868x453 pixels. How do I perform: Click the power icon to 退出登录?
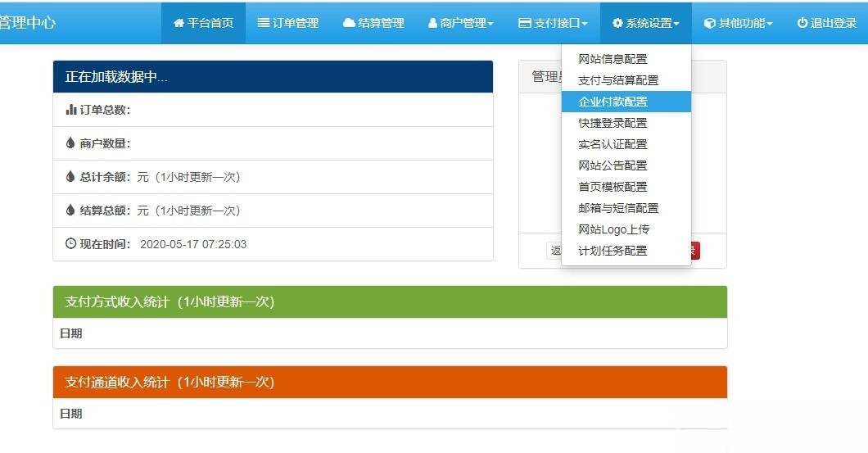802,23
